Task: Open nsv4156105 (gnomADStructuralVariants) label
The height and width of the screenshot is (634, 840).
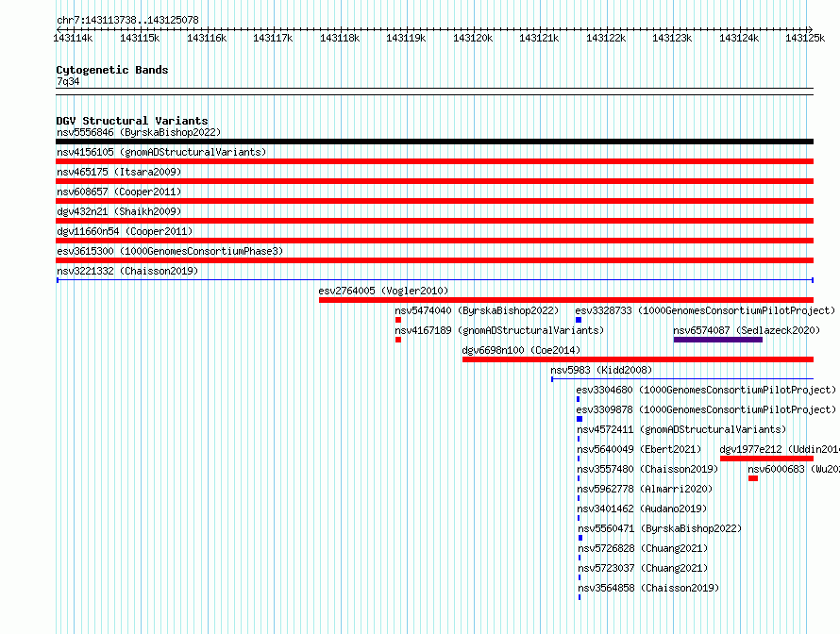Action: pyautogui.click(x=161, y=152)
